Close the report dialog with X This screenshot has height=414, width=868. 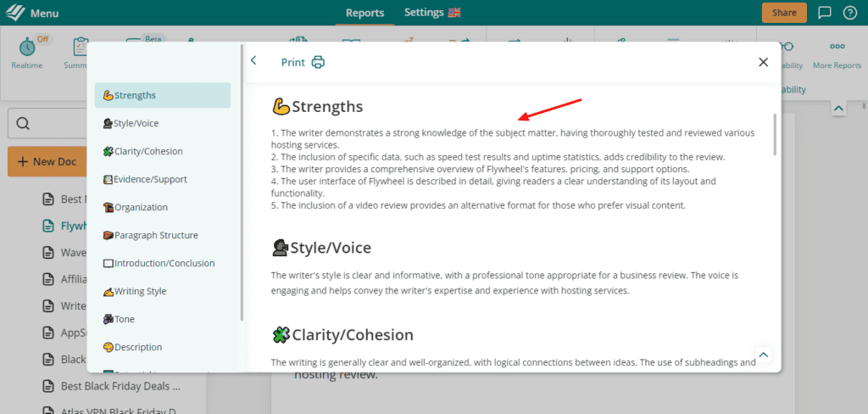(763, 62)
